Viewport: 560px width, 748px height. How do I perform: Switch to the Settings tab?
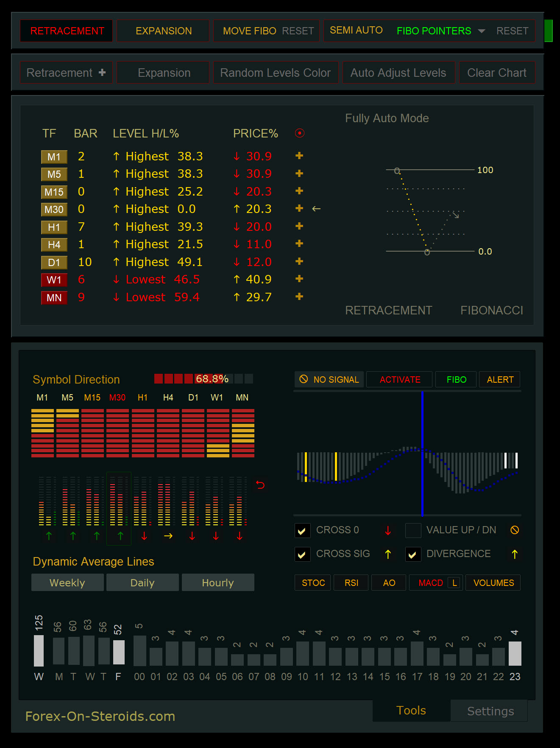click(x=490, y=711)
